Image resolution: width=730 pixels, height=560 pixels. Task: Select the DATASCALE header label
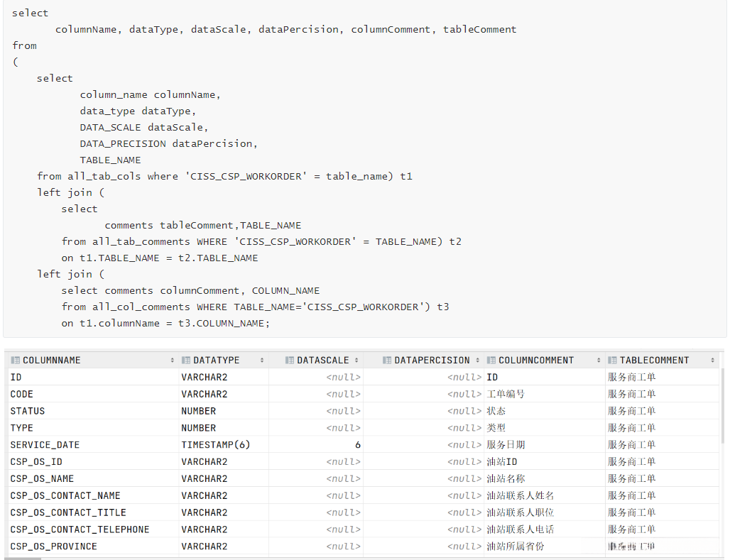pos(323,361)
